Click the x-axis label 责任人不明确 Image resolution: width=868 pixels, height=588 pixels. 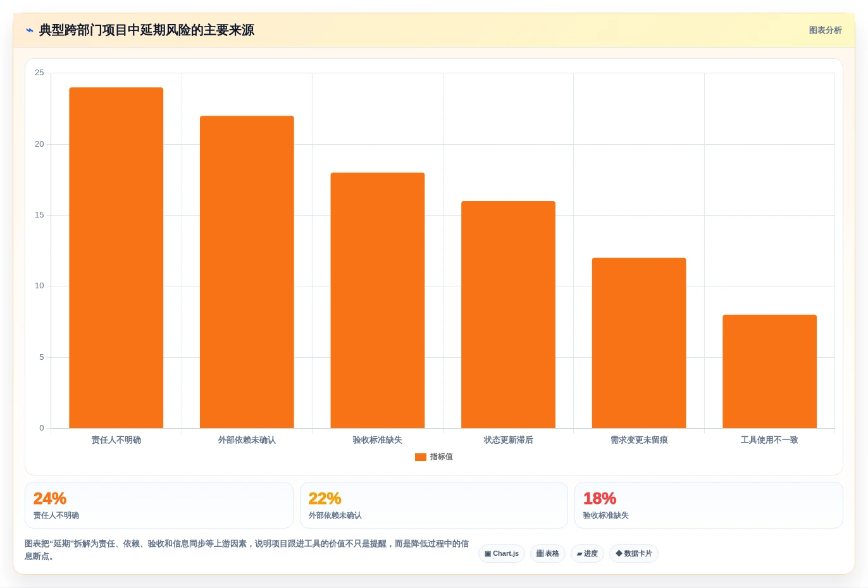(116, 440)
